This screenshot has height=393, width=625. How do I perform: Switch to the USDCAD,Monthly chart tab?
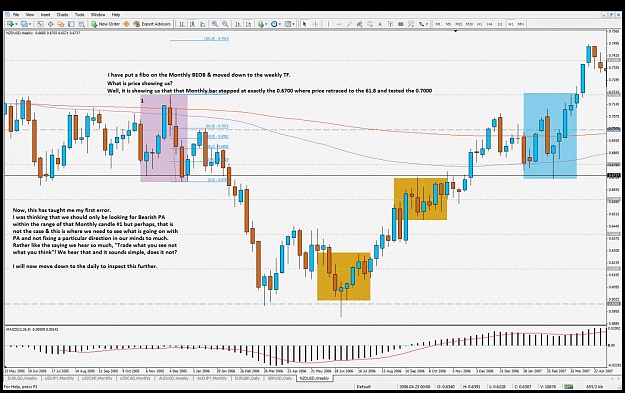click(x=135, y=378)
